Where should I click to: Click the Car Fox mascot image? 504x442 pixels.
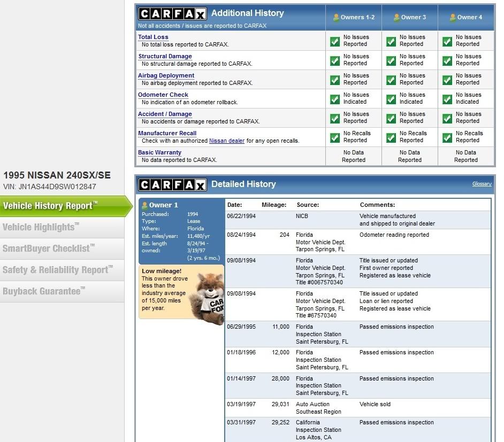click(208, 299)
